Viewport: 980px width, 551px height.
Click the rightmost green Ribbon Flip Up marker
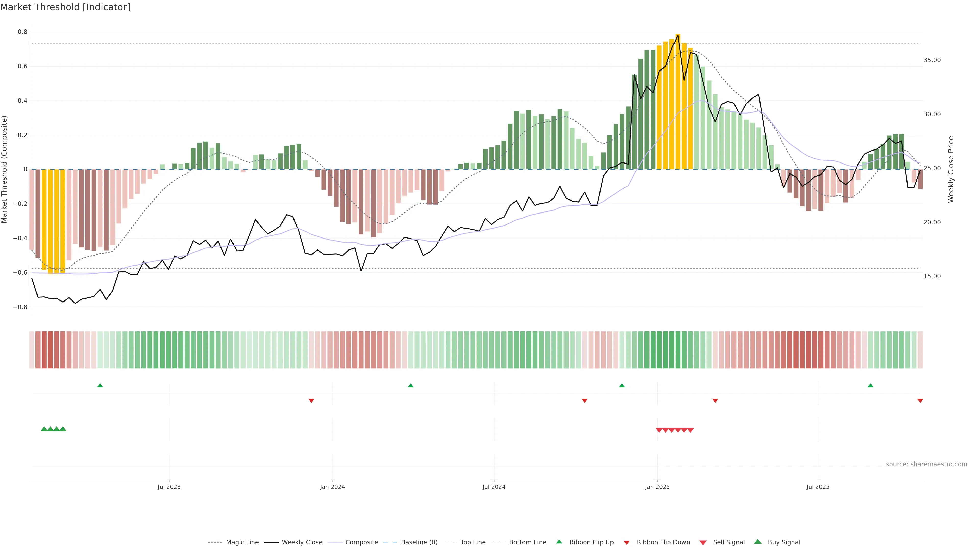point(871,386)
